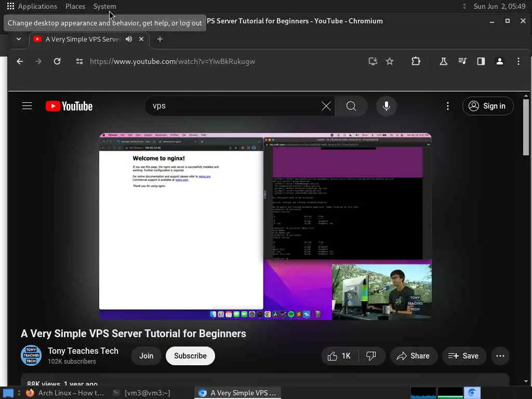Clear the search query with X

pos(326,106)
